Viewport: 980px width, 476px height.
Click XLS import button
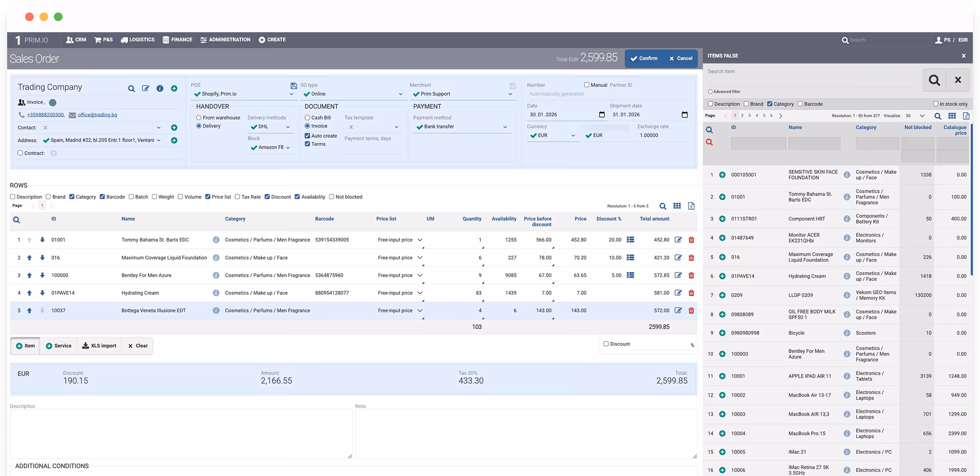(99, 346)
